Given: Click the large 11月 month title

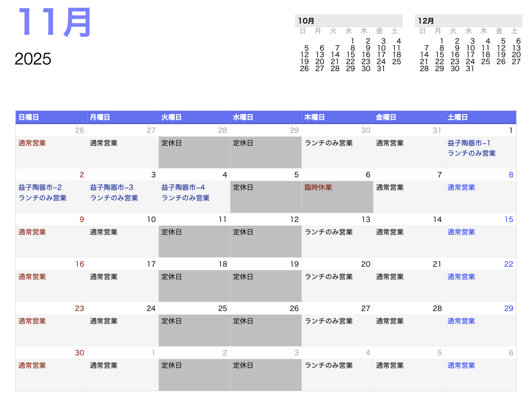Looking at the screenshot, I should 55,23.
